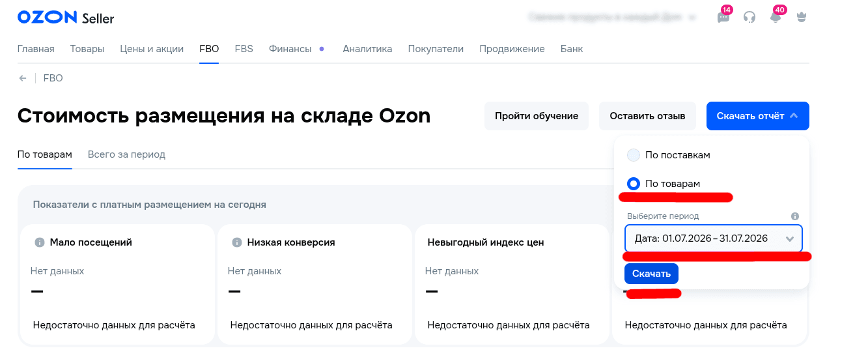Open the Банк menu item
The width and height of the screenshot is (868, 359).
pyautogui.click(x=572, y=49)
